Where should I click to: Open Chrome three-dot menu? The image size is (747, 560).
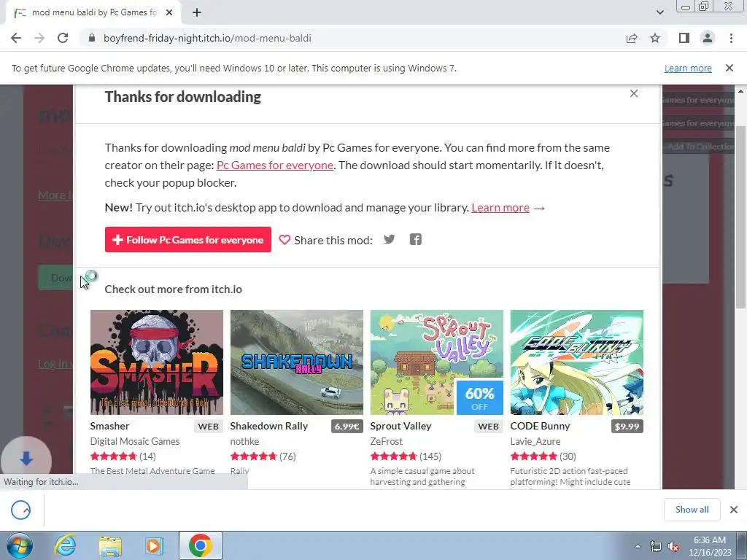731,38
